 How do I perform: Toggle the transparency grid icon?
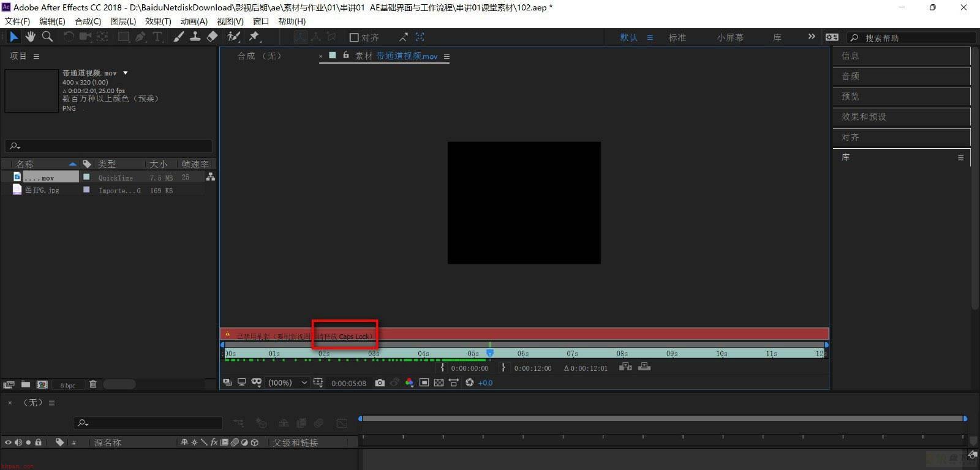point(439,382)
